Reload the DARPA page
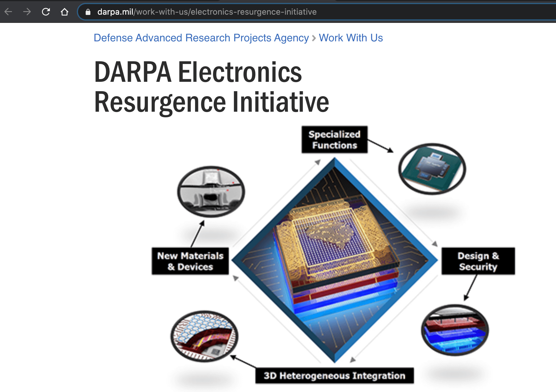The image size is (556, 392). [46, 12]
